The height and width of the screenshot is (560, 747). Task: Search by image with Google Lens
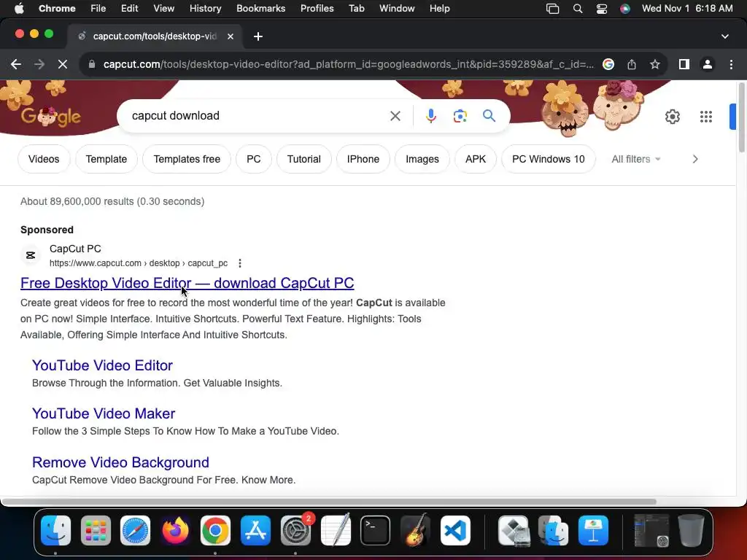click(460, 116)
